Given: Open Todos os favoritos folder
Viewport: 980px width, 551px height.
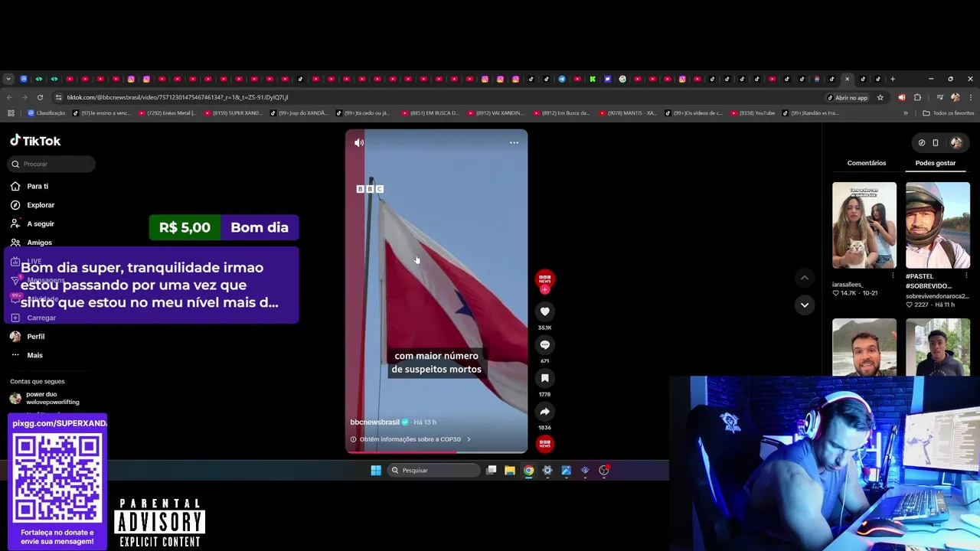Looking at the screenshot, I should click(x=949, y=113).
